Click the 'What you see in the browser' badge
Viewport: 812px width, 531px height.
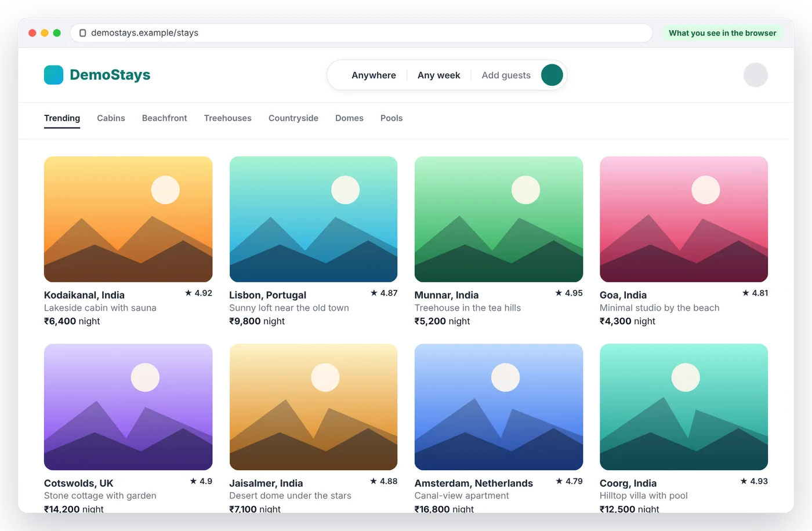click(722, 33)
